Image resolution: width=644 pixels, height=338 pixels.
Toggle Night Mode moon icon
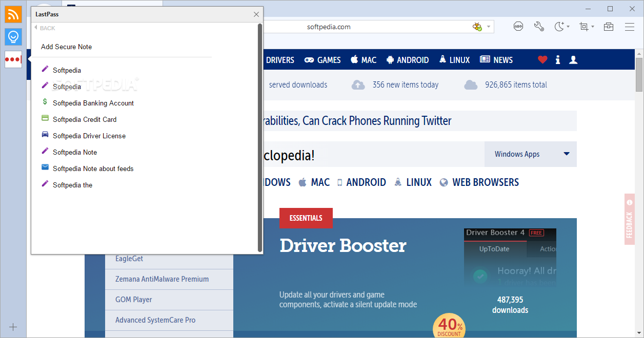click(559, 27)
